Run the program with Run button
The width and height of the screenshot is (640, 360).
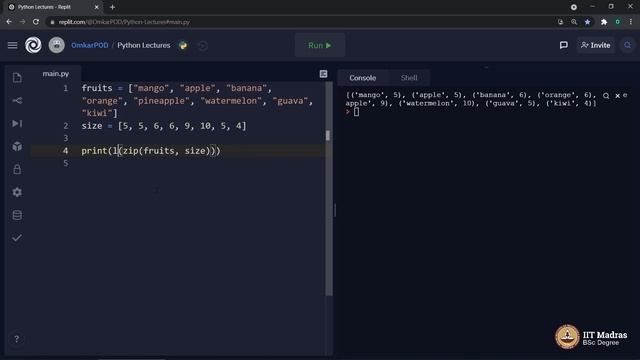point(320,45)
